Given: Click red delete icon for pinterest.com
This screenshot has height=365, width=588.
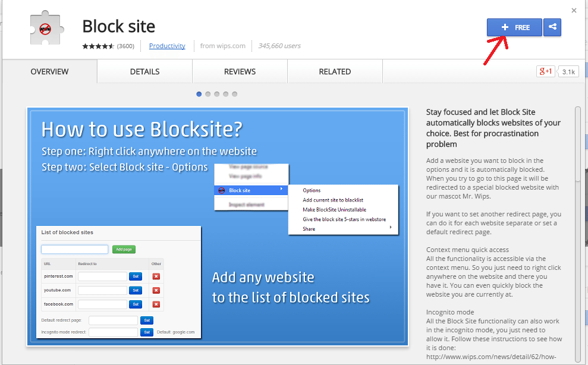Looking at the screenshot, I should pyautogui.click(x=156, y=276).
